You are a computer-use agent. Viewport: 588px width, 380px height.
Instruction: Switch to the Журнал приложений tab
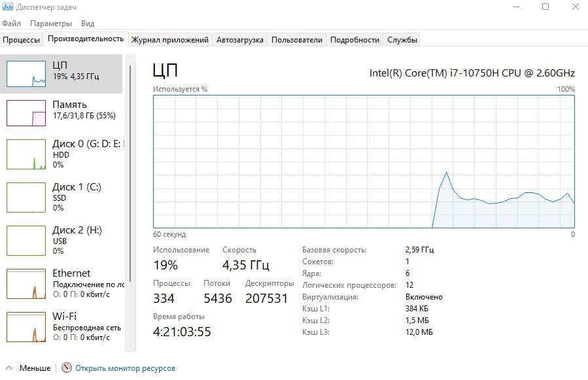(170, 40)
